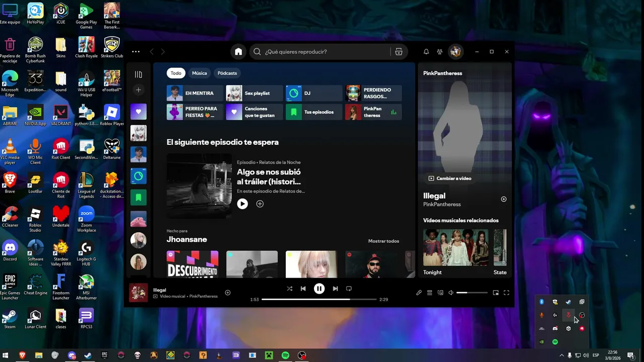The width and height of the screenshot is (644, 362).
Task: Open the taskbar volume speaker icon
Action: (586, 355)
